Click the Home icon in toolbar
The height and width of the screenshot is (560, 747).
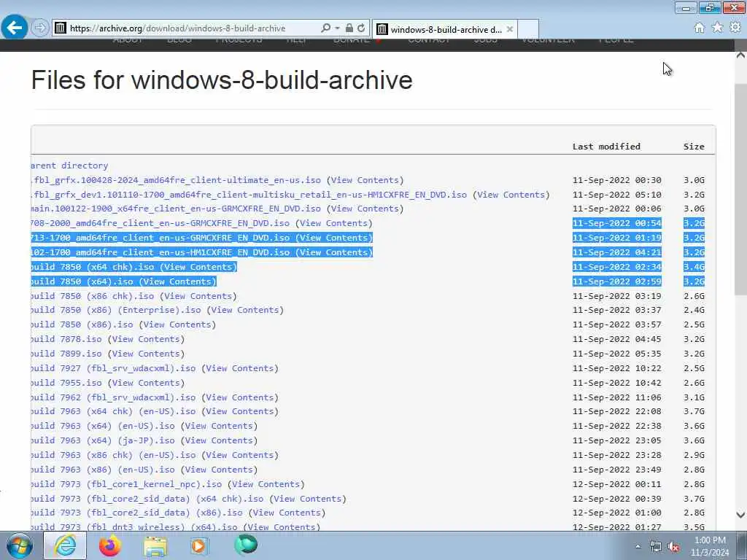[x=699, y=28]
